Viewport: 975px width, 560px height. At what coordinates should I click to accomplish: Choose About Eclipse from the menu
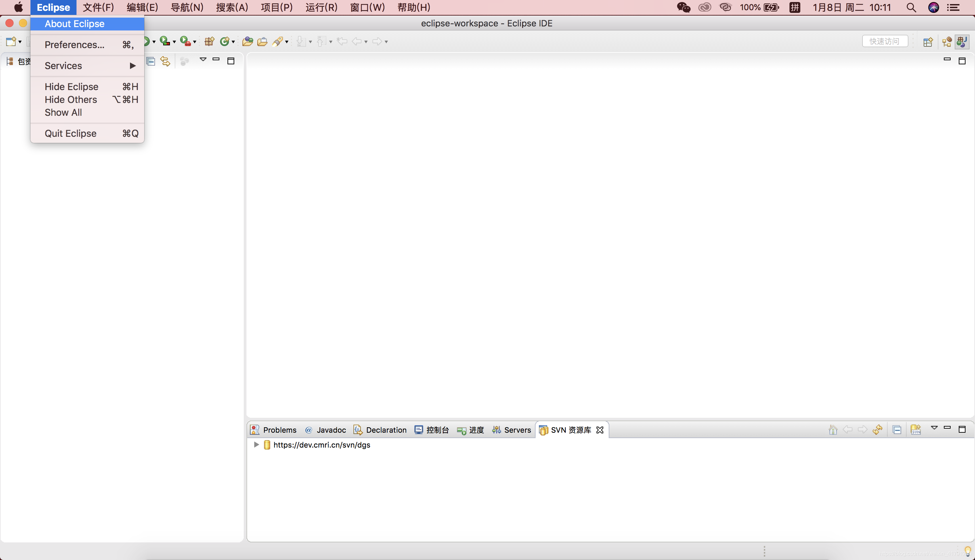tap(87, 24)
